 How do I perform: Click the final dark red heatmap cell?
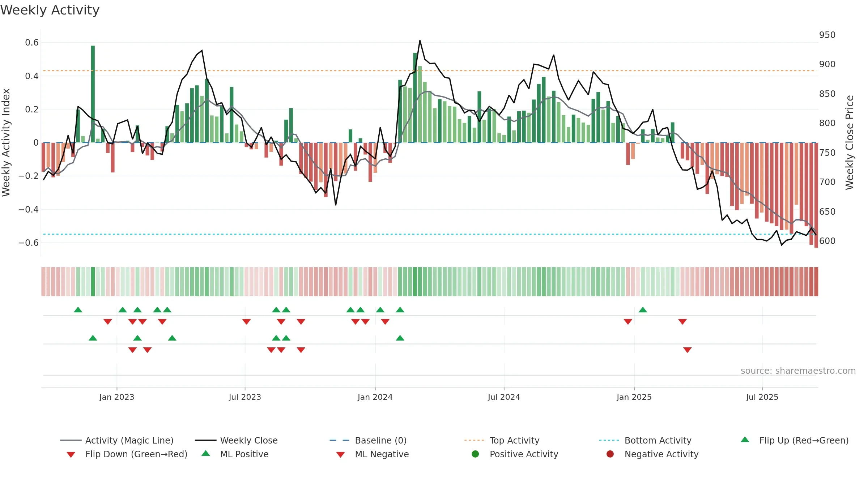[816, 282]
